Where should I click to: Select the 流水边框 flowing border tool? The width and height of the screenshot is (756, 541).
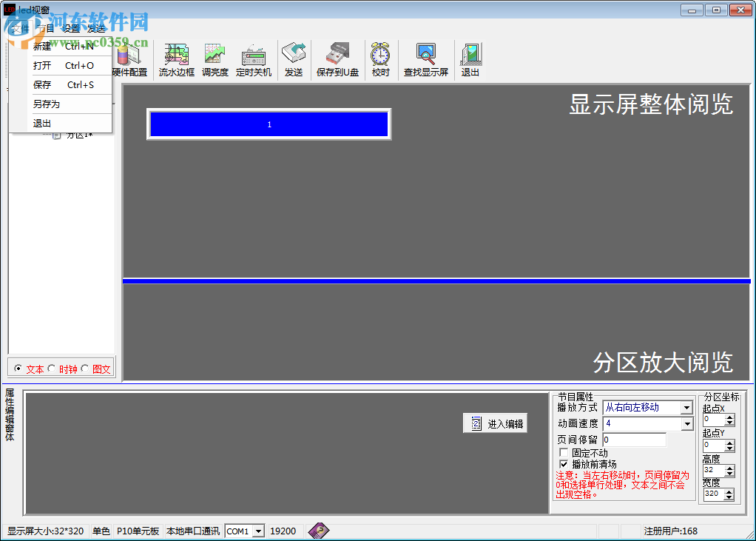[x=175, y=59]
